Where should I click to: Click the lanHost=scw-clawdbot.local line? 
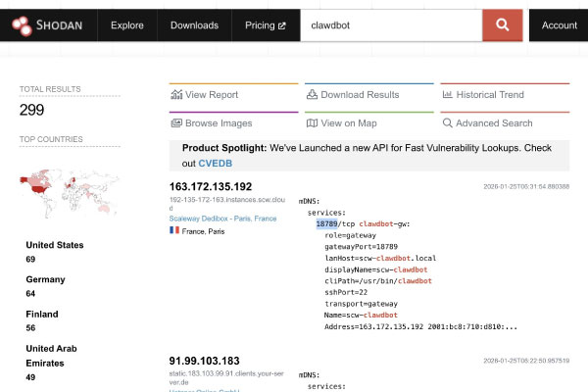(380, 258)
